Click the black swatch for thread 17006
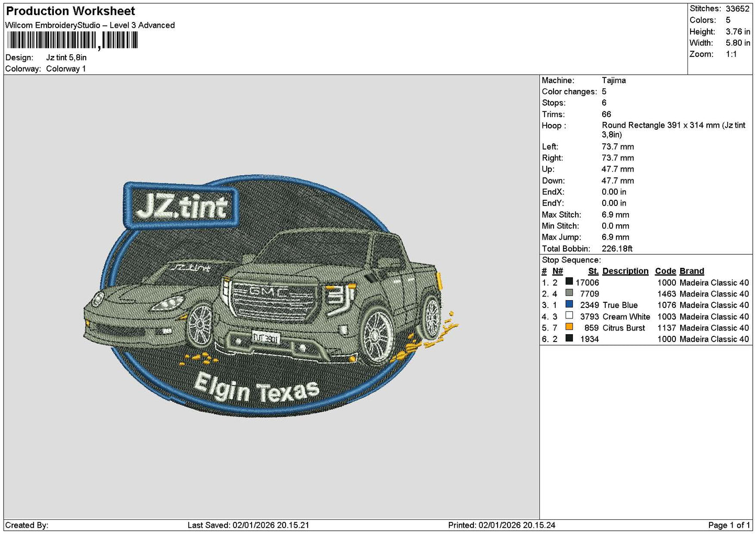The height and width of the screenshot is (534, 756). click(x=569, y=281)
